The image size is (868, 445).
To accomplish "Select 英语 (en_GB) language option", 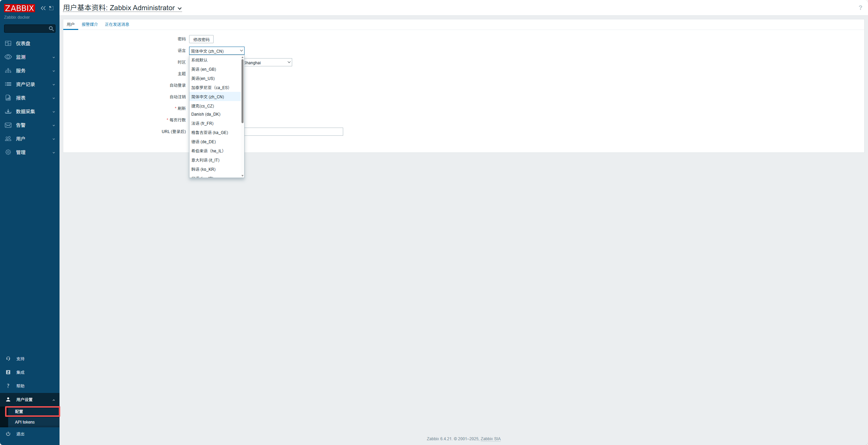I will [x=215, y=69].
